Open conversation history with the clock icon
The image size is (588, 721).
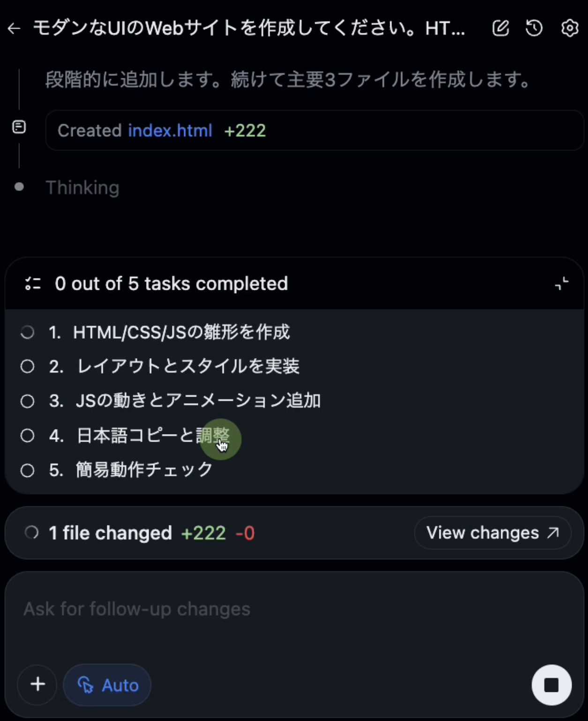534,28
